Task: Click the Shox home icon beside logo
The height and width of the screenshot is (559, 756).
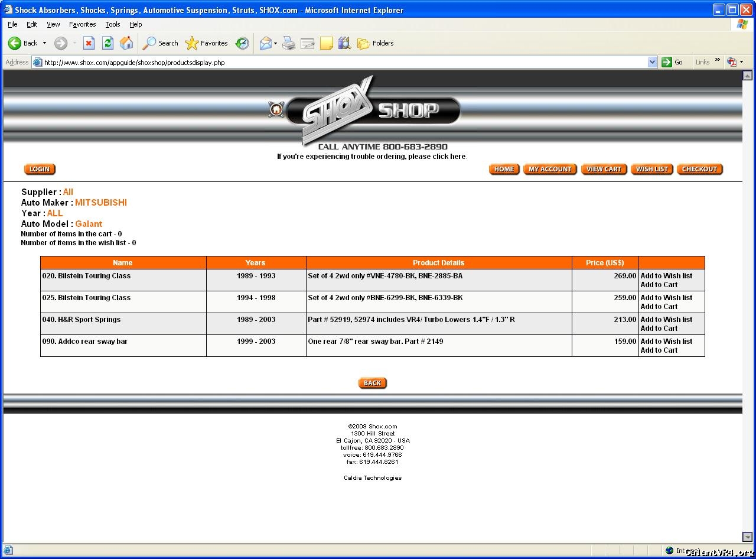Action: [276, 109]
